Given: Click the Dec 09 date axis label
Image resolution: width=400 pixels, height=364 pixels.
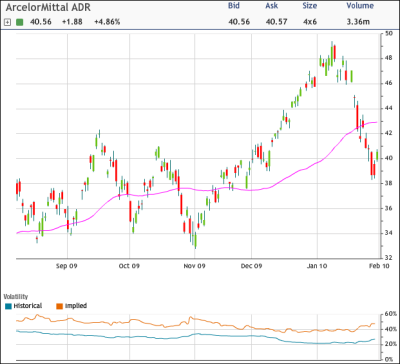Looking at the screenshot, I should coord(251,266).
